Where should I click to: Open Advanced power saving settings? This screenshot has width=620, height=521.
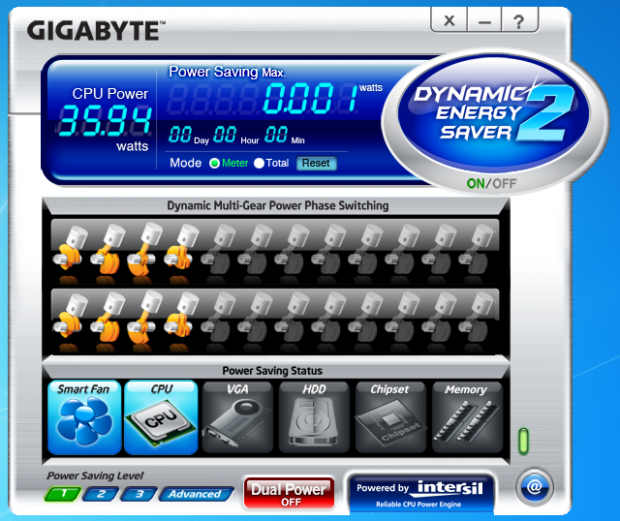coord(196,494)
